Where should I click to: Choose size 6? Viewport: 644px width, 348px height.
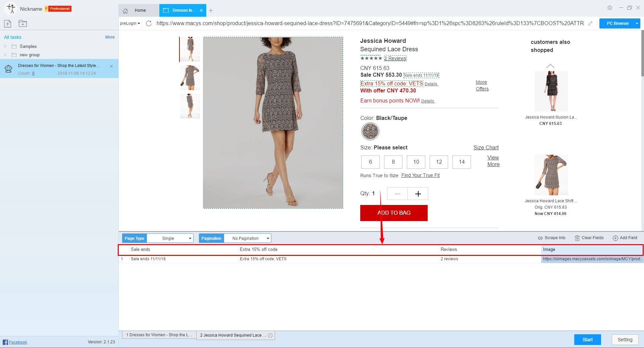coord(370,162)
